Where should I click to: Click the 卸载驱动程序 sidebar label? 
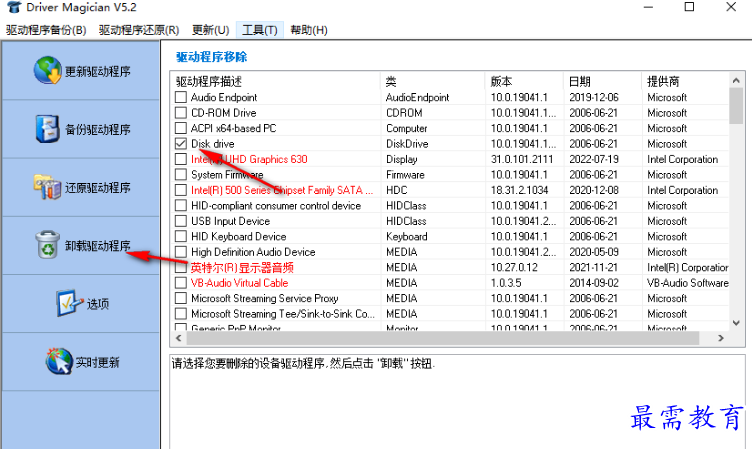tap(98, 246)
